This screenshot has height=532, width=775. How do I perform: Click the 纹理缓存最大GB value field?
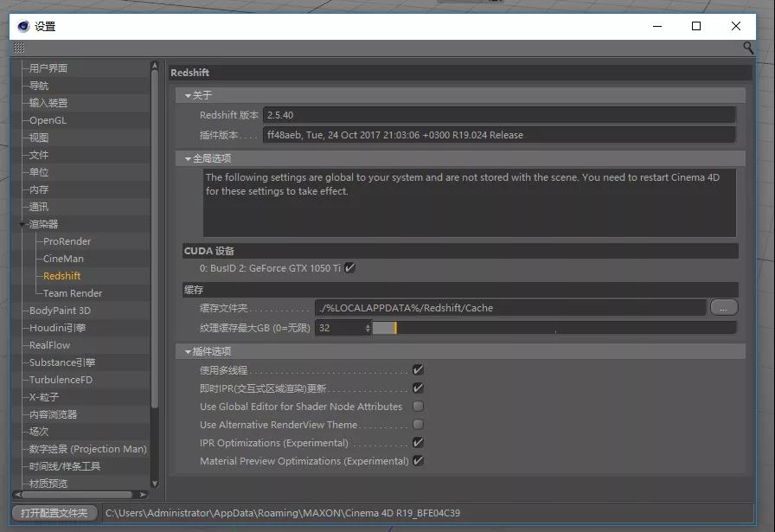[341, 328]
